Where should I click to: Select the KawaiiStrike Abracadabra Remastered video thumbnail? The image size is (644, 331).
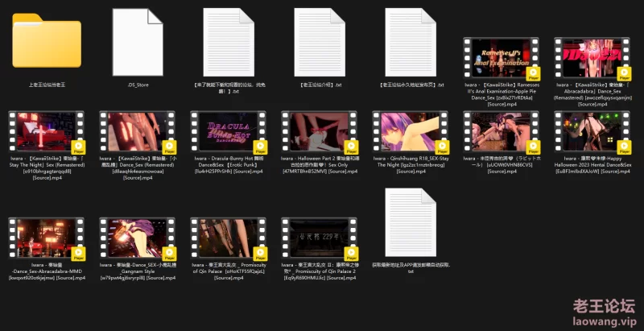pyautogui.click(x=592, y=58)
